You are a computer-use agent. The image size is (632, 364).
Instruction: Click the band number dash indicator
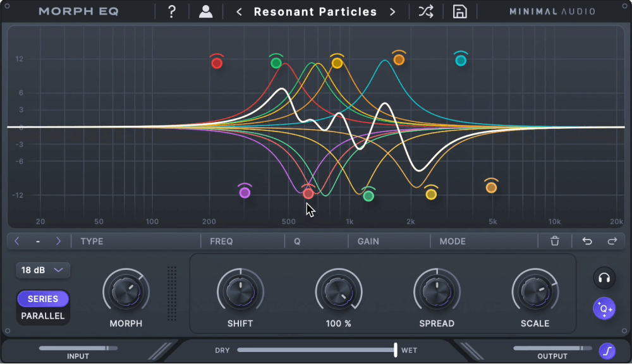click(38, 241)
